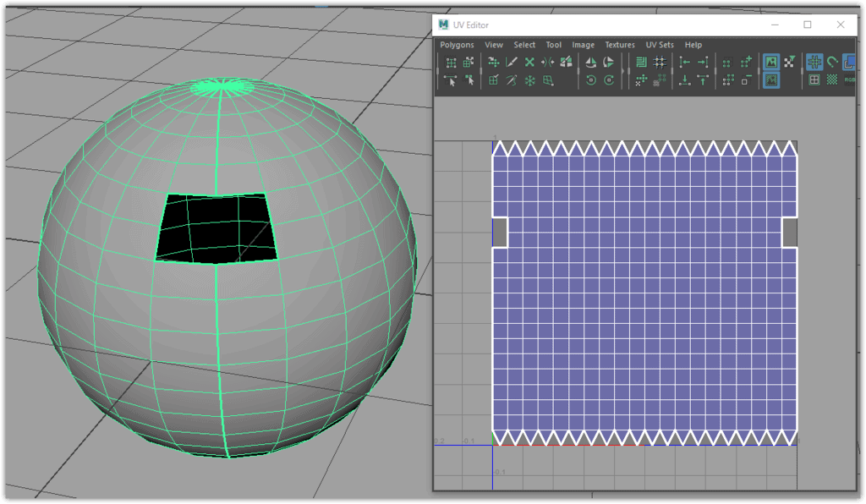Image resolution: width=866 pixels, height=504 pixels.
Task: Align UVs to the left
Action: [685, 62]
